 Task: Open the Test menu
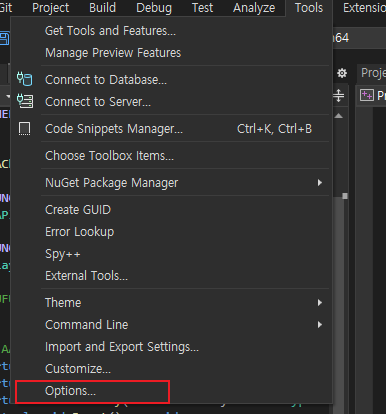202,8
